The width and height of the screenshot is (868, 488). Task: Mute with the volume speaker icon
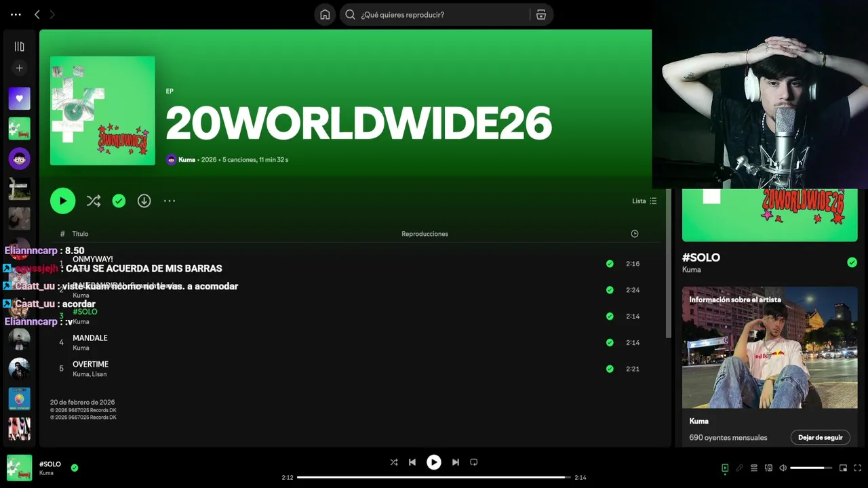[x=783, y=468]
